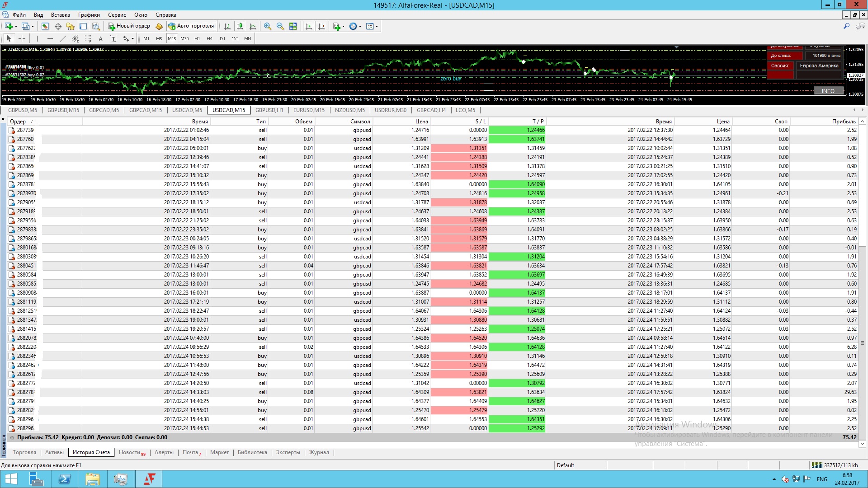This screenshot has width=868, height=488.
Task: Tile chart windows with the grid icon
Action: (293, 26)
